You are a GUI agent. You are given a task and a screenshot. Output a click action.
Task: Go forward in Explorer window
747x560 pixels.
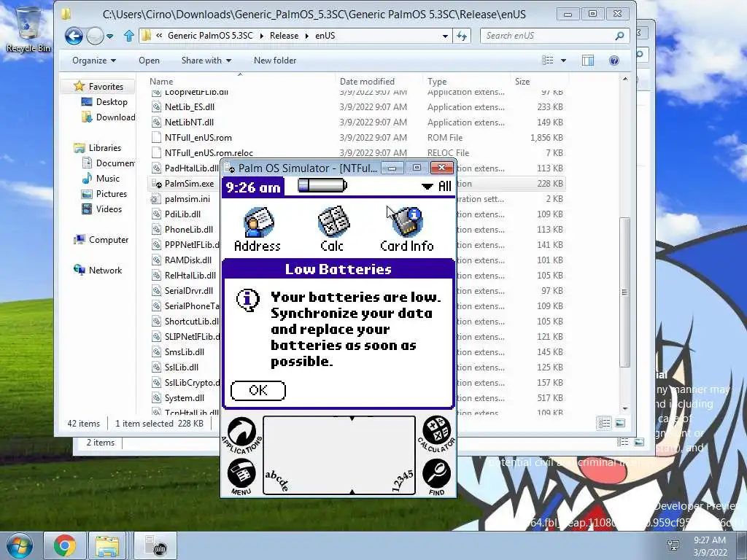pos(95,36)
